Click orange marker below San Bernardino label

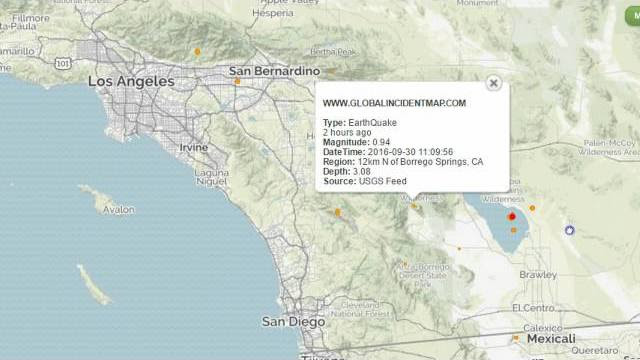tap(237, 82)
